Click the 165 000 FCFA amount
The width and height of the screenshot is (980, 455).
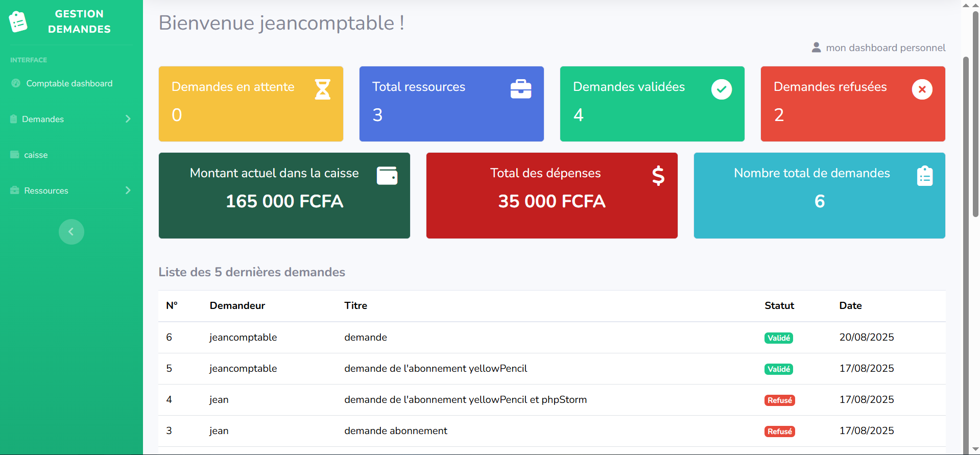click(284, 201)
